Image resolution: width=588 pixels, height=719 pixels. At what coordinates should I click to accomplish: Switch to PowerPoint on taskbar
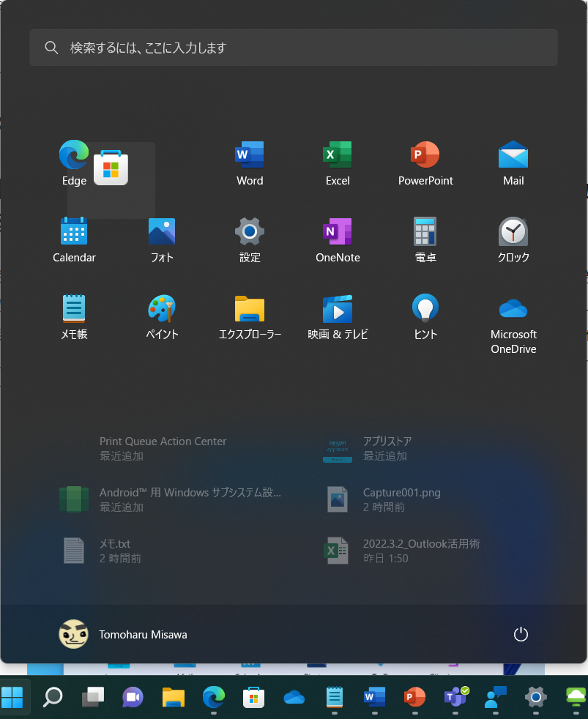414,698
